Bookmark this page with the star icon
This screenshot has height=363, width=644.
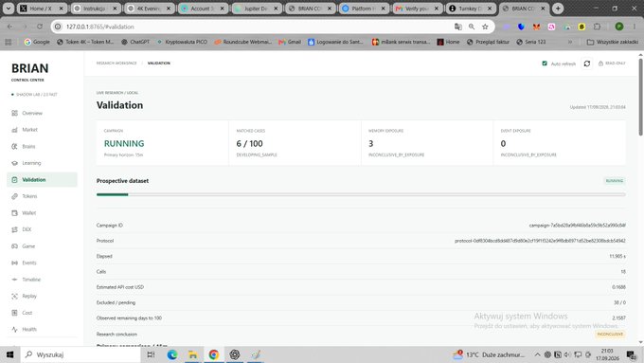click(x=485, y=27)
